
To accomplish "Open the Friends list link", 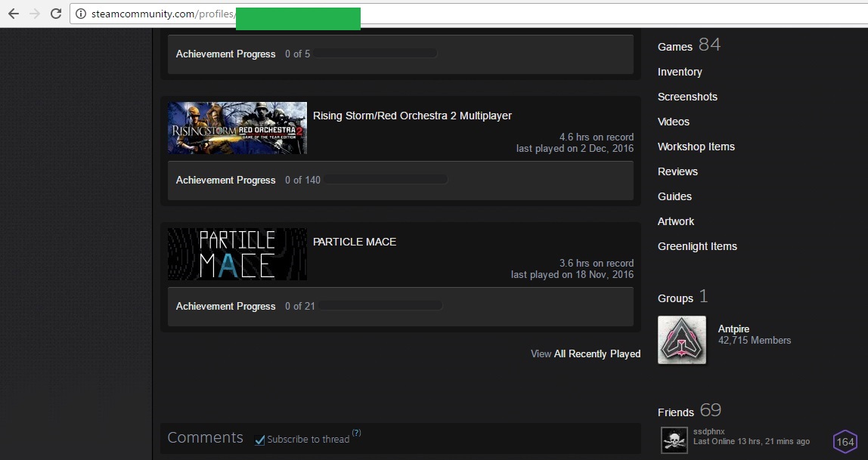I will point(675,412).
